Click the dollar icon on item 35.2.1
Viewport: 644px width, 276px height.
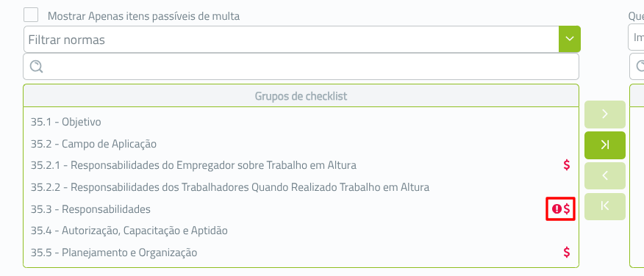point(567,165)
